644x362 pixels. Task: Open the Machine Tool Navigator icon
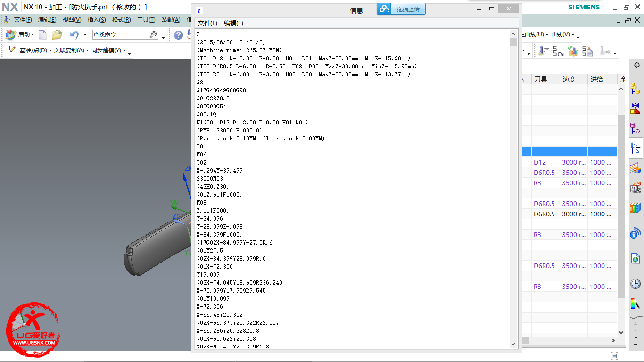pos(636,188)
